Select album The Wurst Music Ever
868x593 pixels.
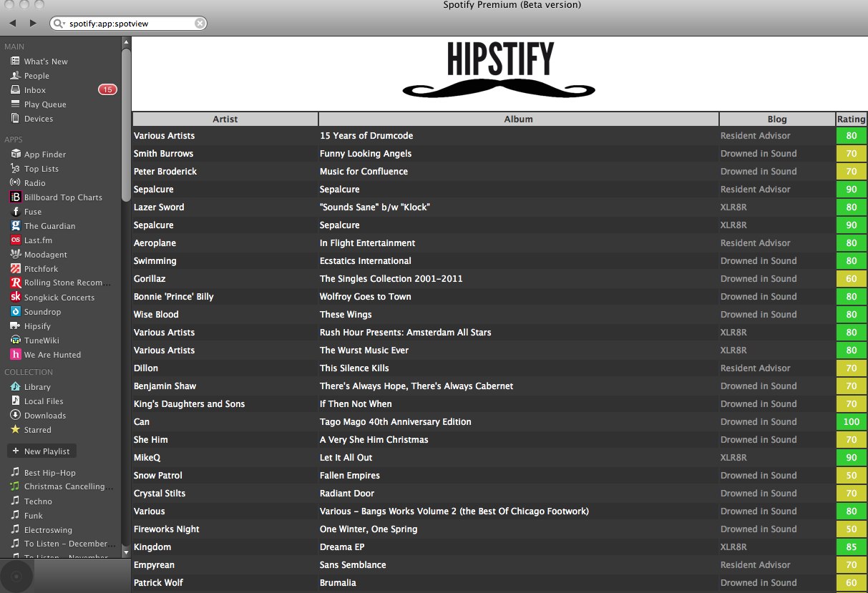click(x=364, y=351)
